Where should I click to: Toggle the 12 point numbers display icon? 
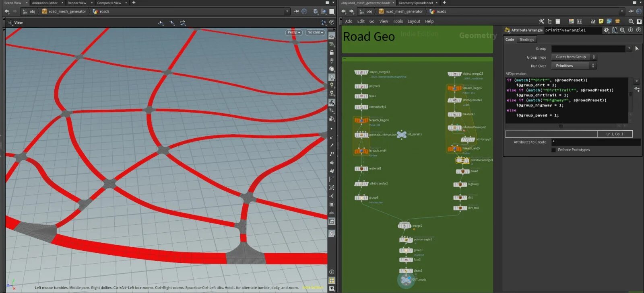[x=332, y=154]
